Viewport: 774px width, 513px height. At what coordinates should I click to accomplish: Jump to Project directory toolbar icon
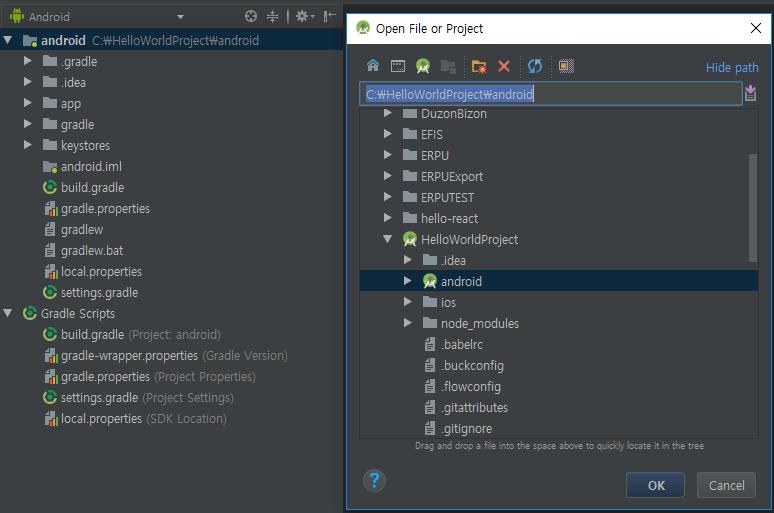423,66
